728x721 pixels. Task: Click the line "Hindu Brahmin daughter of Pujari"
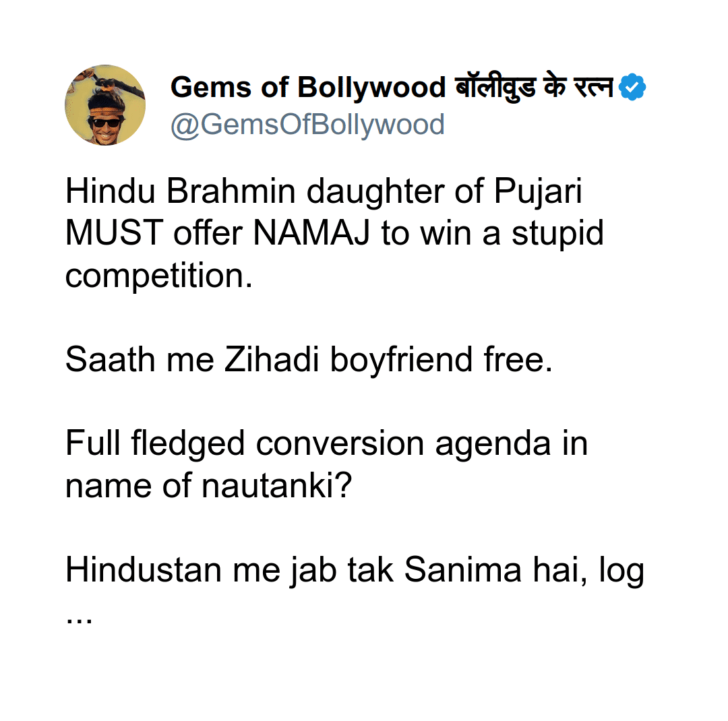click(x=324, y=192)
